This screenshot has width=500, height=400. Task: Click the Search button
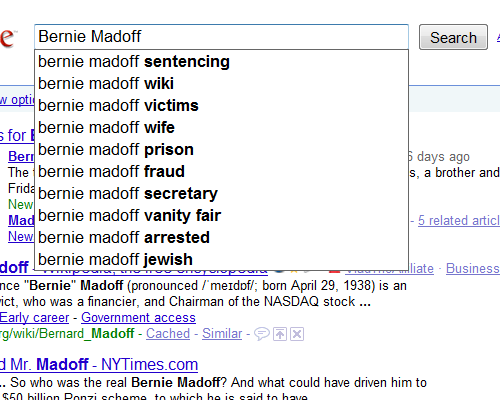(453, 37)
